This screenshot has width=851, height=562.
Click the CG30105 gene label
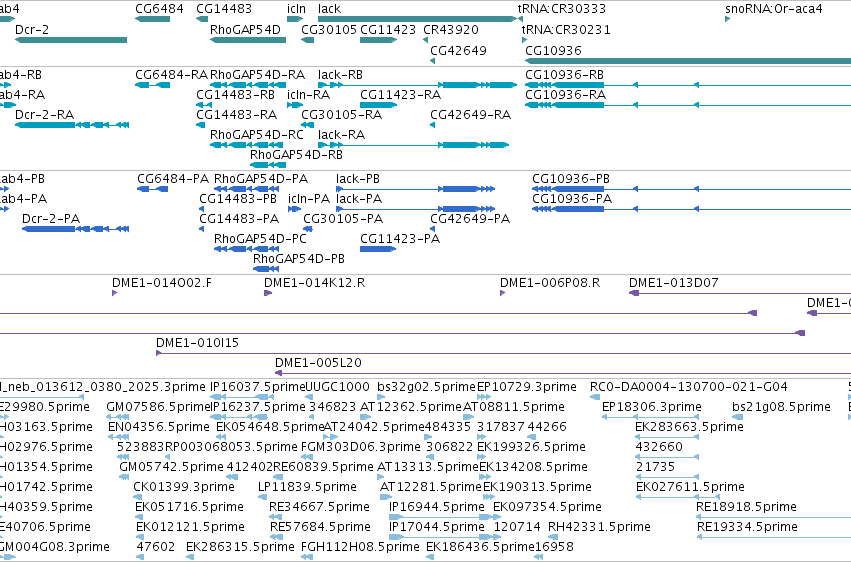coord(329,30)
